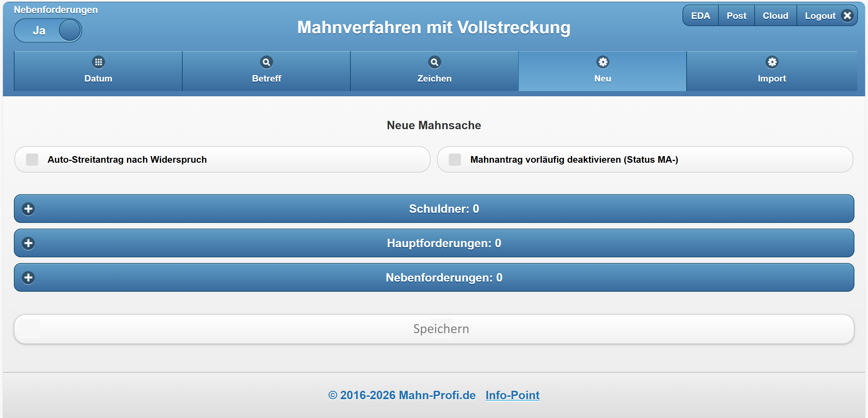Viewport: 868px width, 418px height.
Task: Check Auto-Streitantrag nach Widerspruch box
Action: point(32,160)
